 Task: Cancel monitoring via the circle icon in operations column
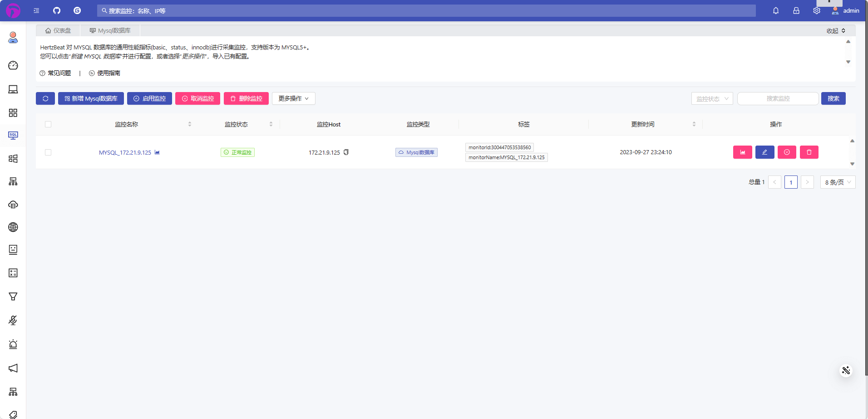[x=787, y=152]
